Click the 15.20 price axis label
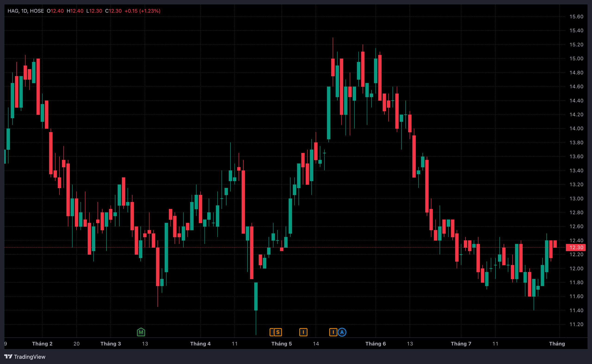This screenshot has width=592, height=364. coord(576,45)
